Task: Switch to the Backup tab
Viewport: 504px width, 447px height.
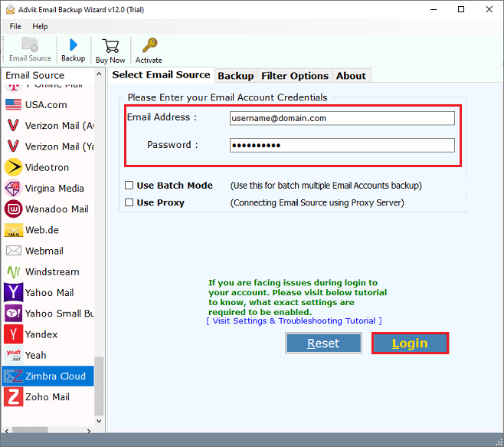Action: [236, 76]
